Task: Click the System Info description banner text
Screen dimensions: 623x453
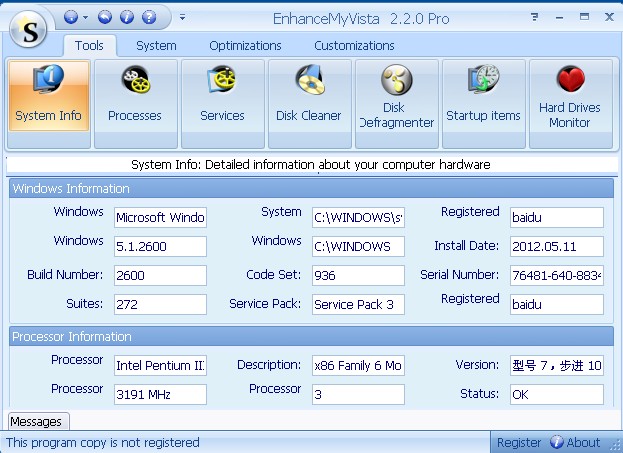Action: tap(311, 165)
